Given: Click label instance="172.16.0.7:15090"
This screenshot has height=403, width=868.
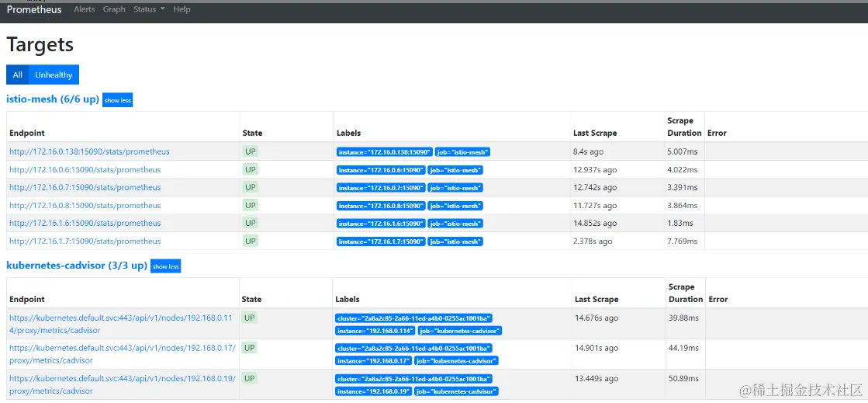Looking at the screenshot, I should point(381,188).
